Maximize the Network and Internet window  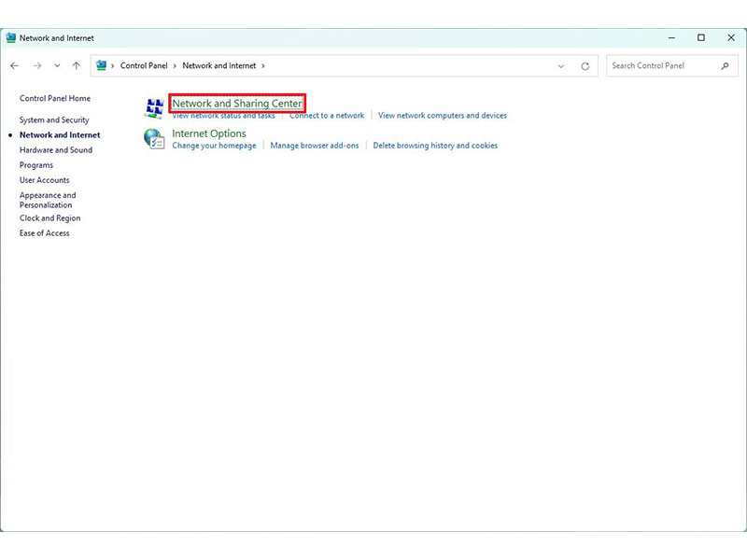tap(701, 37)
